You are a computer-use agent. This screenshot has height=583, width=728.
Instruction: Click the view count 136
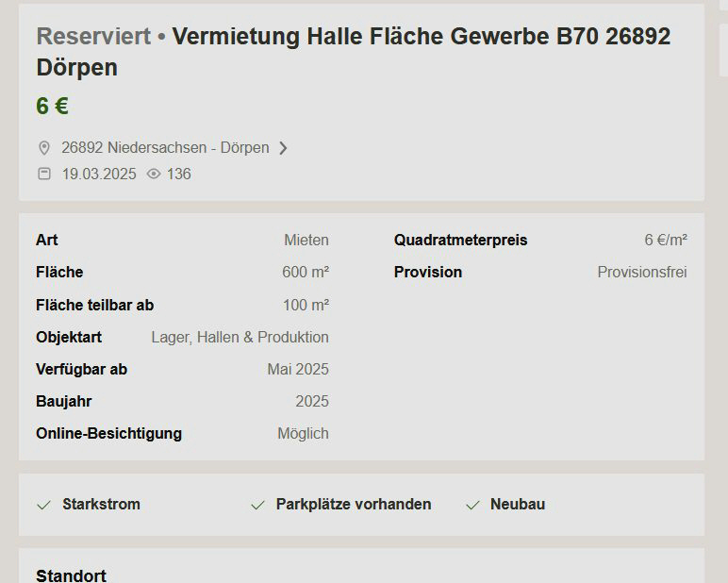(179, 175)
